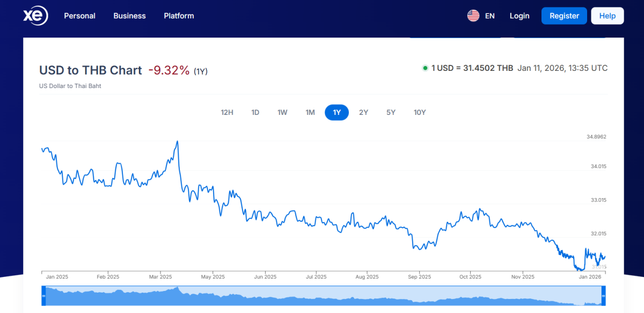Select the active 1Y range button
The height and width of the screenshot is (313, 644).
[336, 112]
